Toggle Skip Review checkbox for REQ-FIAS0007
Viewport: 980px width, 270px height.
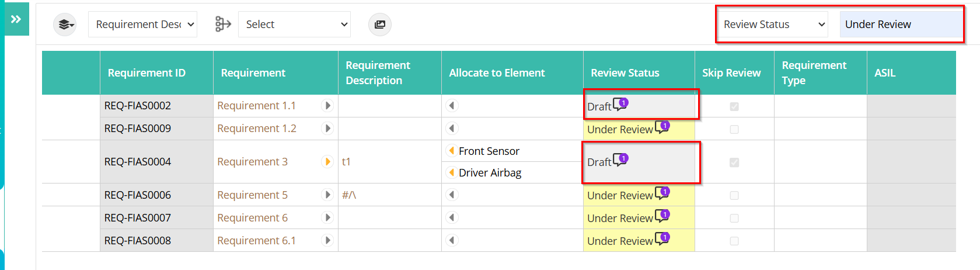point(734,218)
